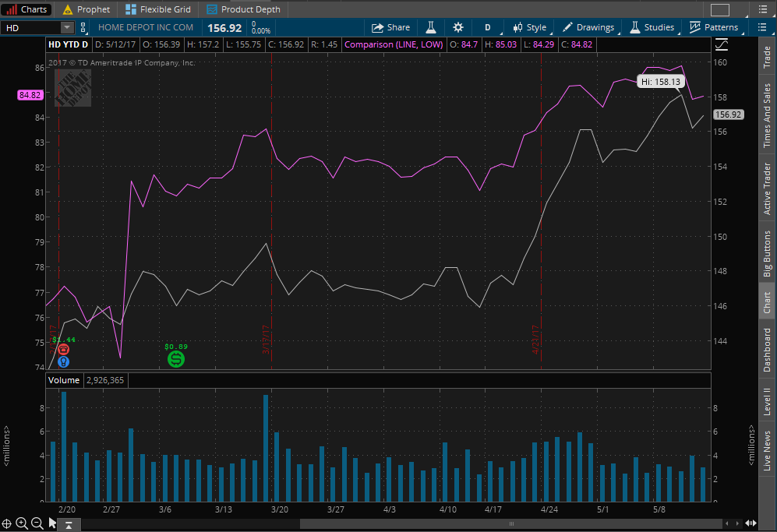Open the Level II sidebar tab
777x532 pixels.
(767, 401)
